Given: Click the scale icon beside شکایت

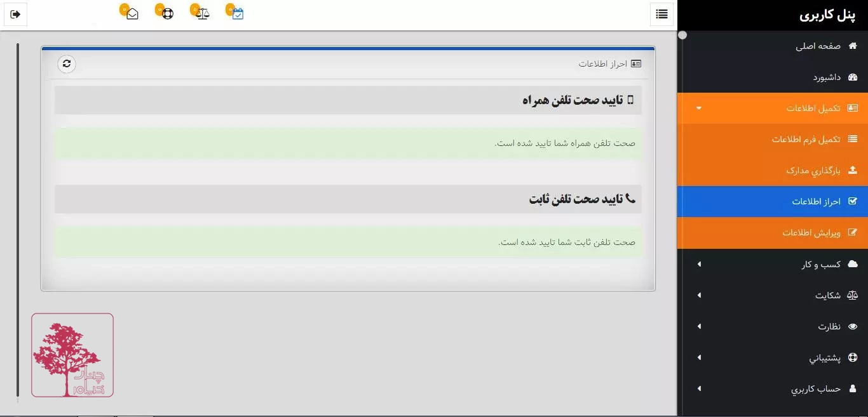Looking at the screenshot, I should (853, 295).
